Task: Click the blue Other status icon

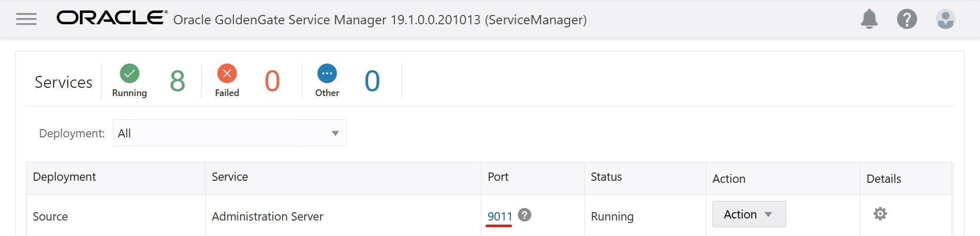Action: (x=327, y=73)
